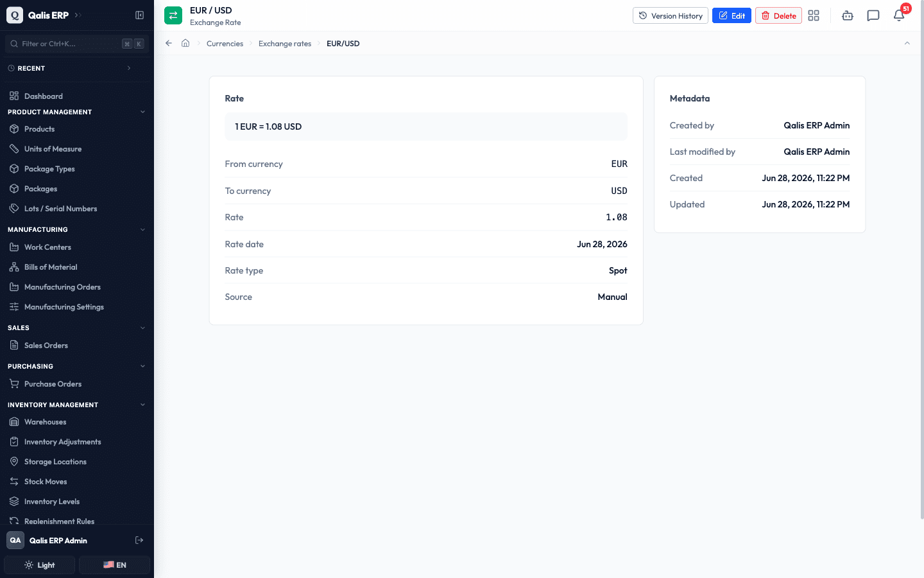Open Sales Orders
The image size is (924, 578).
(77, 346)
